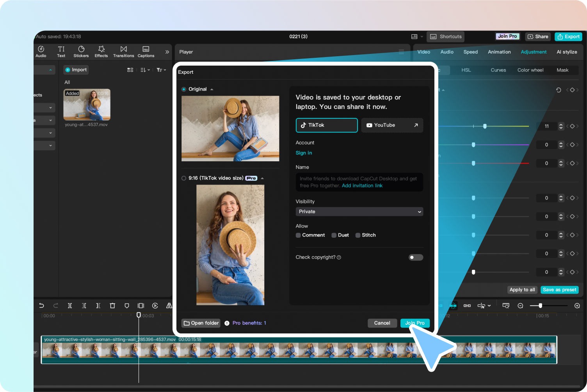Click the delete clip icon
Image resolution: width=587 pixels, height=392 pixels.
tap(112, 306)
